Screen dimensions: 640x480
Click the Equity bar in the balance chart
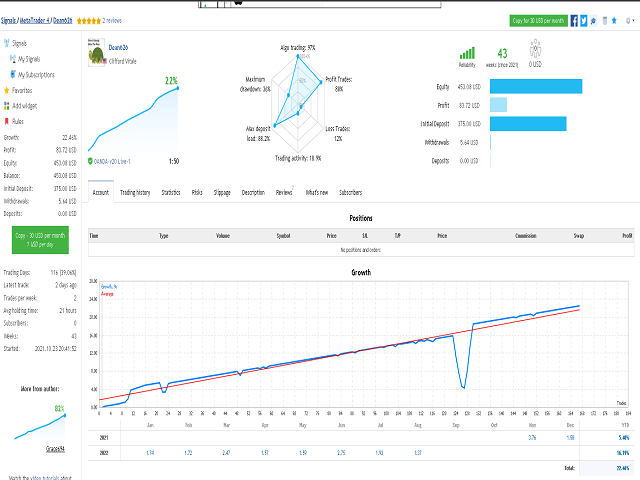[x=536, y=87]
